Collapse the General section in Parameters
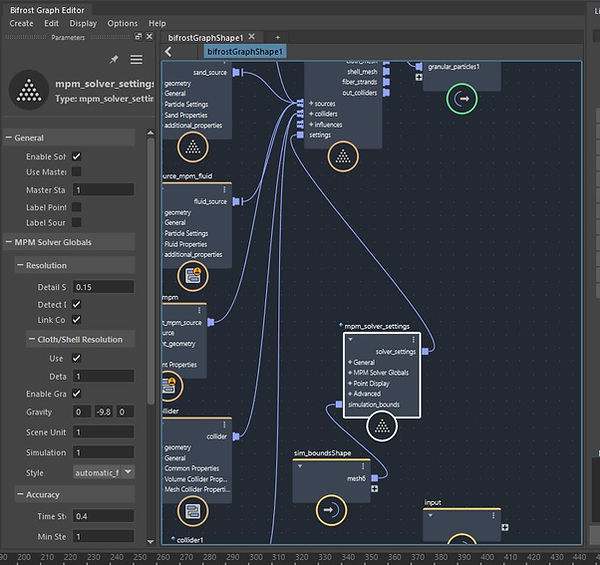600x565 pixels. tap(8, 137)
